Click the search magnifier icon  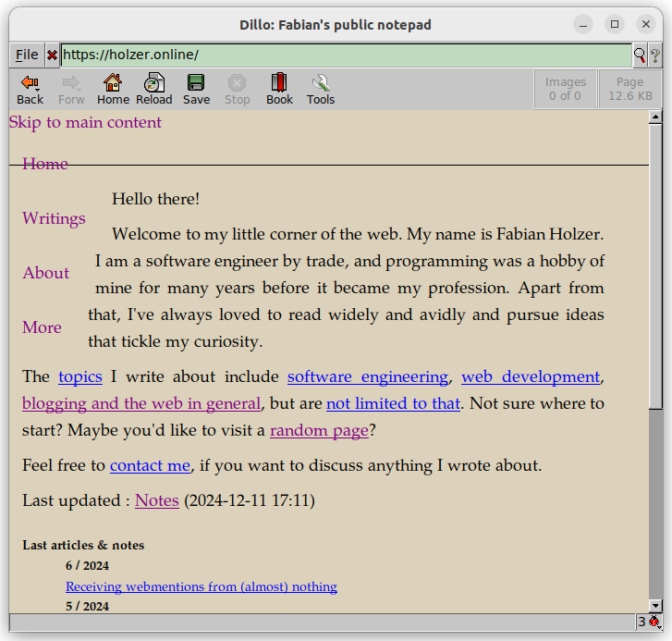tap(640, 55)
